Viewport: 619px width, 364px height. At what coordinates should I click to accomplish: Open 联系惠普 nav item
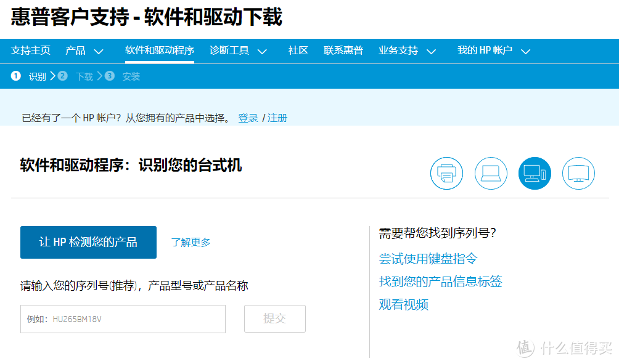(x=343, y=51)
